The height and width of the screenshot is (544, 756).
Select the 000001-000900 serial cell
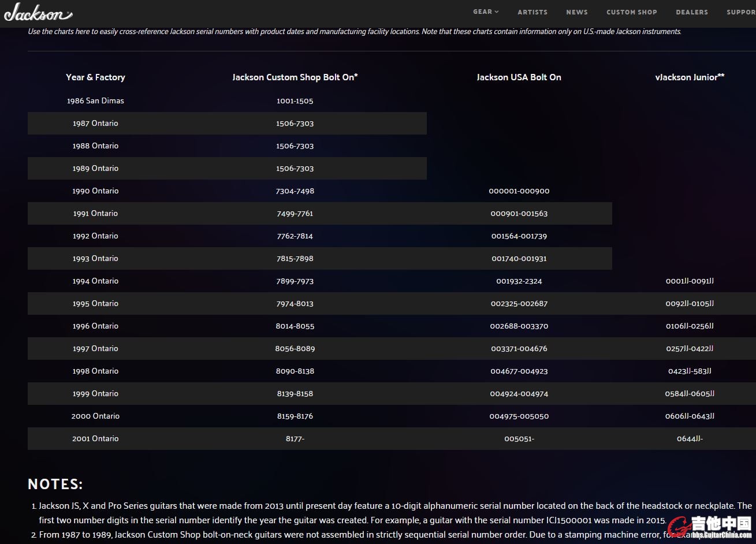(519, 191)
